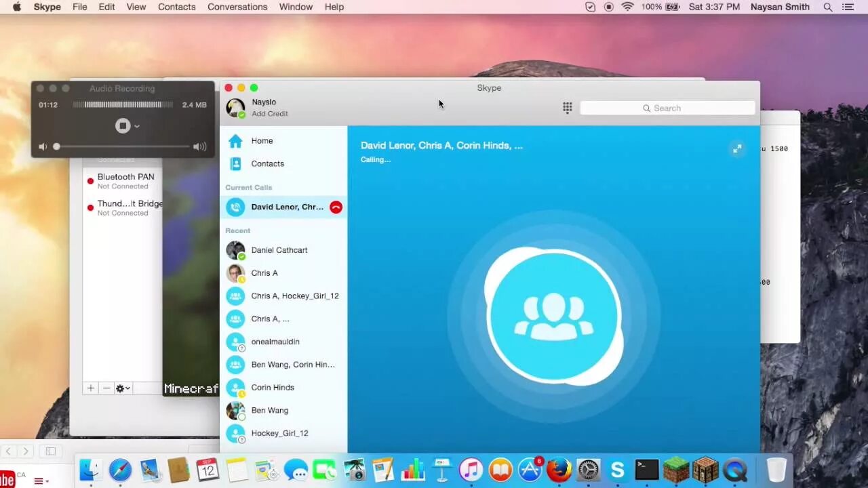Click Wi-Fi status icon in menu bar
Image resolution: width=868 pixels, height=488 pixels.
pyautogui.click(x=627, y=7)
